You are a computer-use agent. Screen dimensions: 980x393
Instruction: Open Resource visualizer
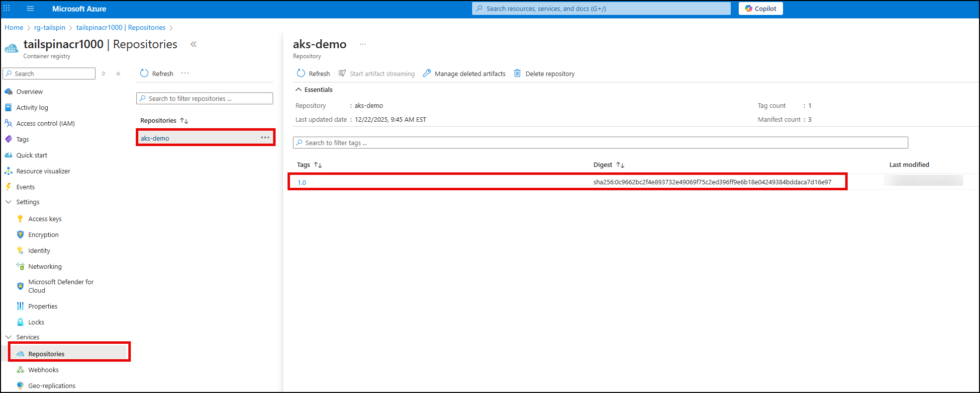(43, 171)
